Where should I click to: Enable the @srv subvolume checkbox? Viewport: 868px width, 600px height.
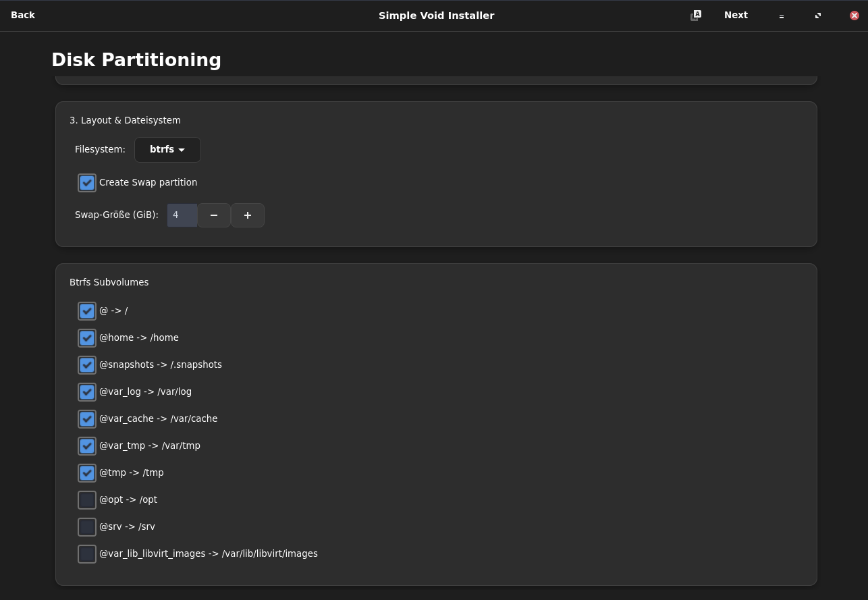click(87, 527)
